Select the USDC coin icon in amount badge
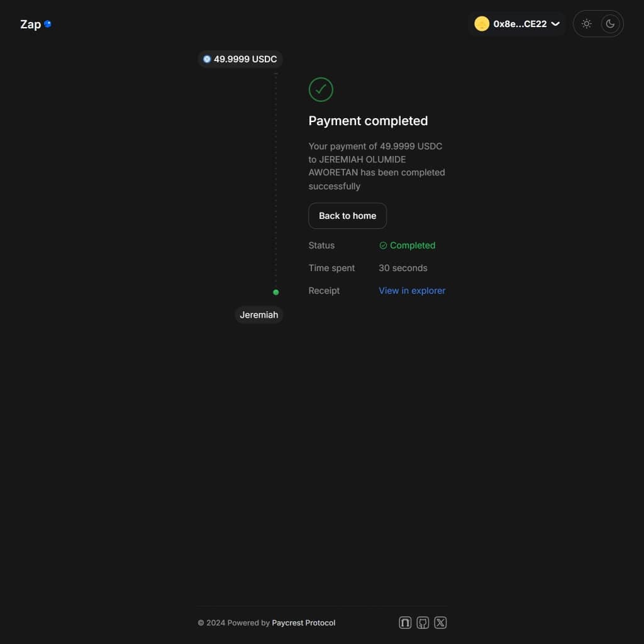Screen dimensions: 644x644 pyautogui.click(x=207, y=58)
